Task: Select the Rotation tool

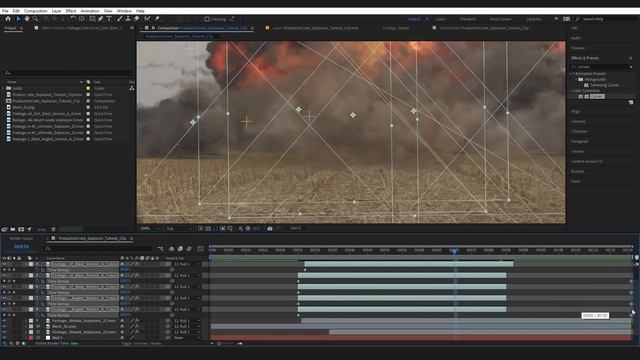Action: pos(73,19)
